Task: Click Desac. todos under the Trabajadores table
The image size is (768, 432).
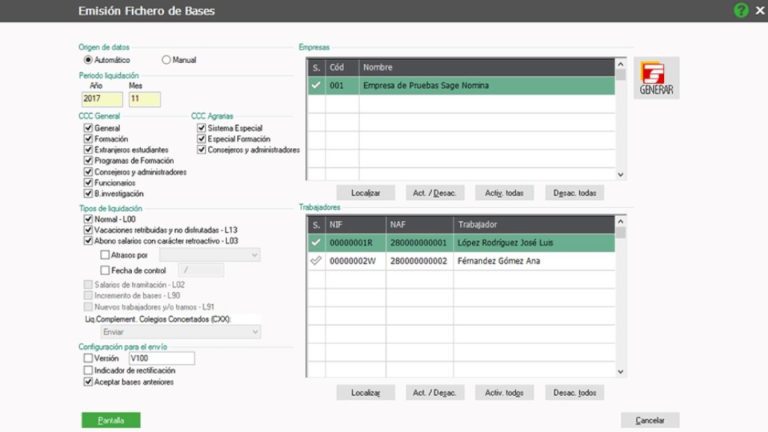Action: pyautogui.click(x=574, y=393)
